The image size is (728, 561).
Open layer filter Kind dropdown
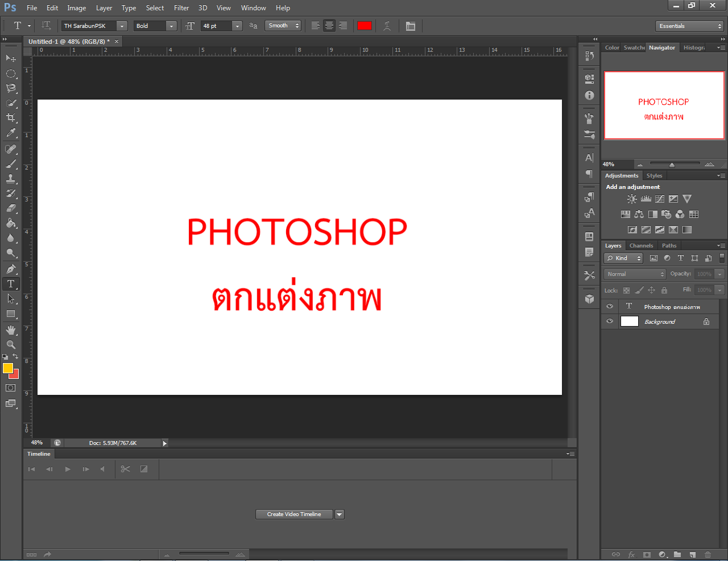[623, 258]
